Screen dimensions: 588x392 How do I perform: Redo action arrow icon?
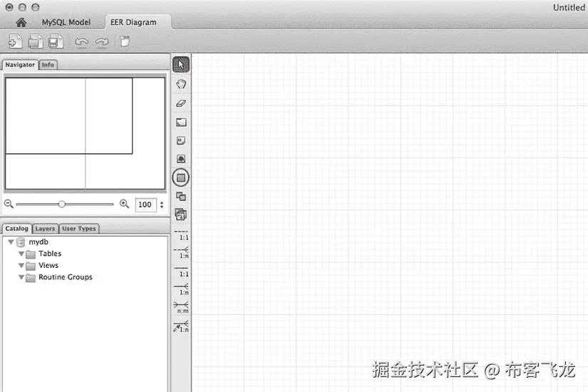pyautogui.click(x=102, y=41)
